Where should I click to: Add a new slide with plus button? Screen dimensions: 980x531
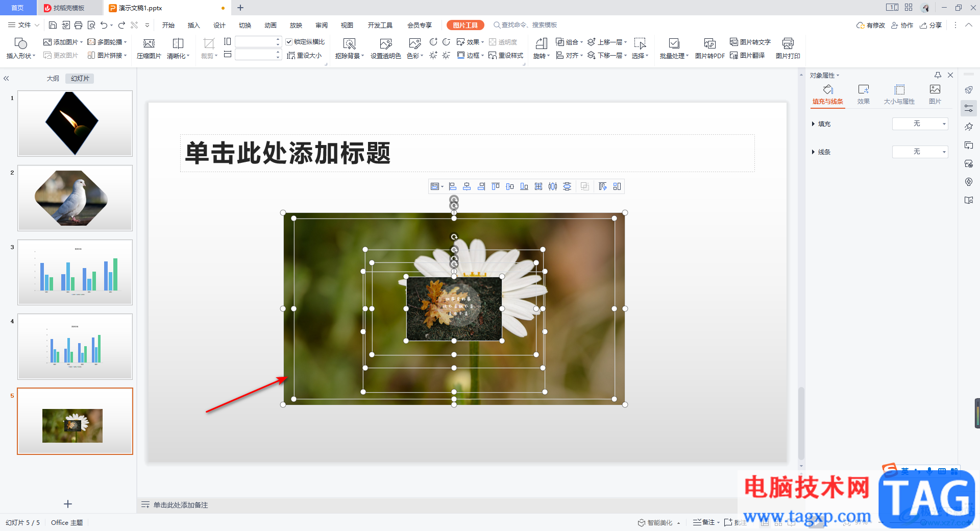point(68,504)
